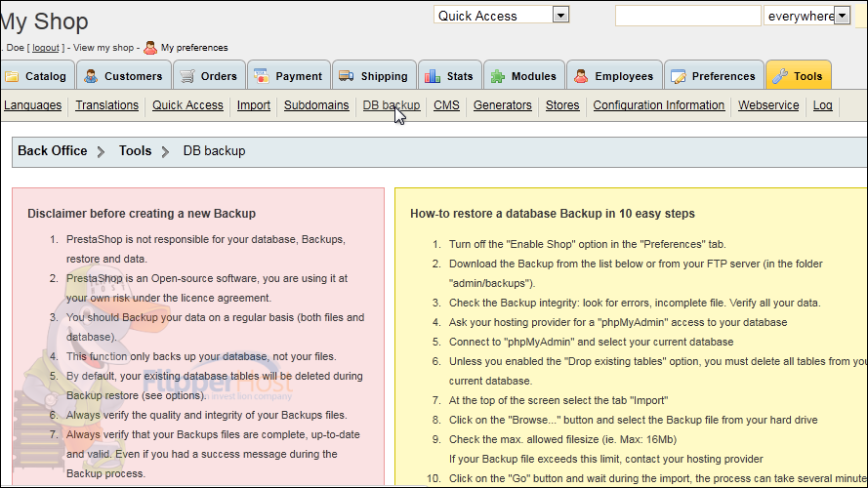Screen dimensions: 868x488
Task: Go to the Payment tab
Action: [x=289, y=75]
